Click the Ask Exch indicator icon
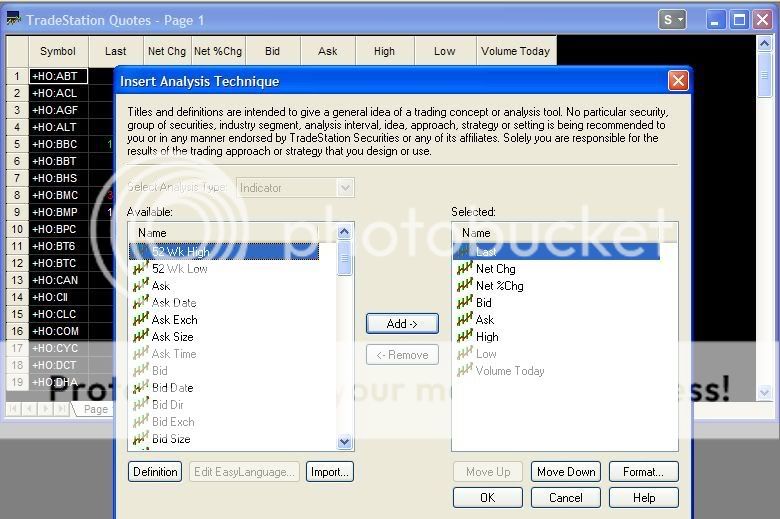The height and width of the screenshot is (519, 780). click(141, 319)
